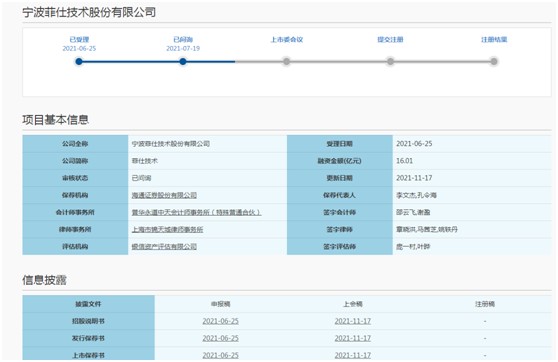Click the 审核状态 label cell
The width and height of the screenshot is (558, 362).
click(x=75, y=178)
